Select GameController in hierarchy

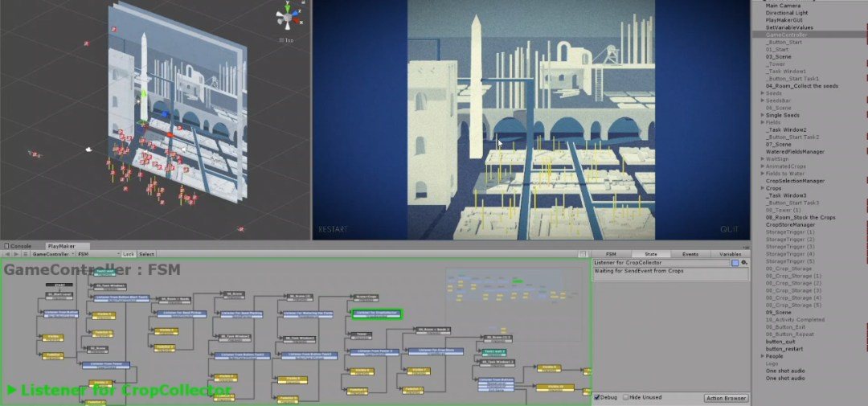click(786, 35)
